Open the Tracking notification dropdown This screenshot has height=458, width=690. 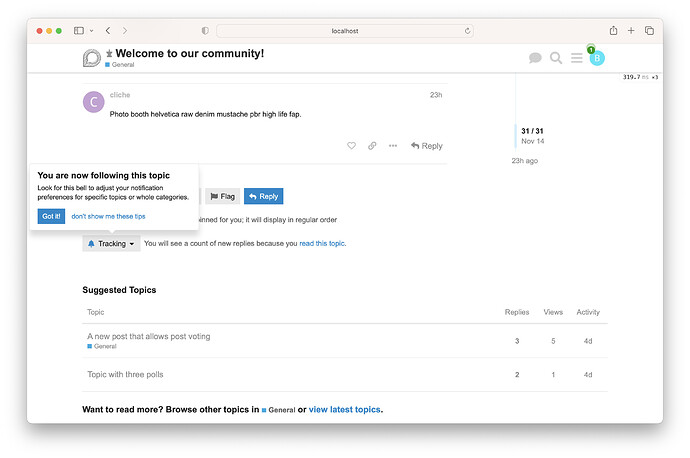(111, 243)
